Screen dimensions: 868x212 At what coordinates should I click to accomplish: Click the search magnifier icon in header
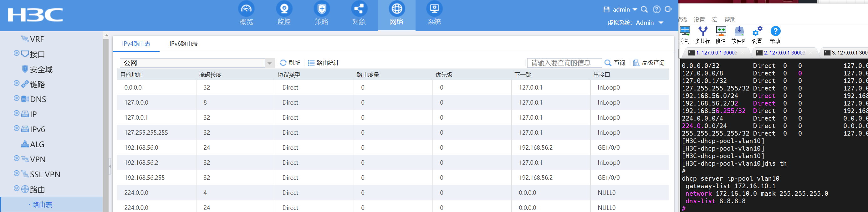[x=644, y=9]
